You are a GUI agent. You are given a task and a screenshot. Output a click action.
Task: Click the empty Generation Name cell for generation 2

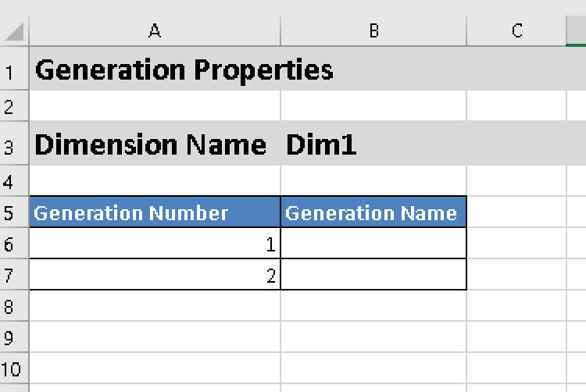(373, 275)
